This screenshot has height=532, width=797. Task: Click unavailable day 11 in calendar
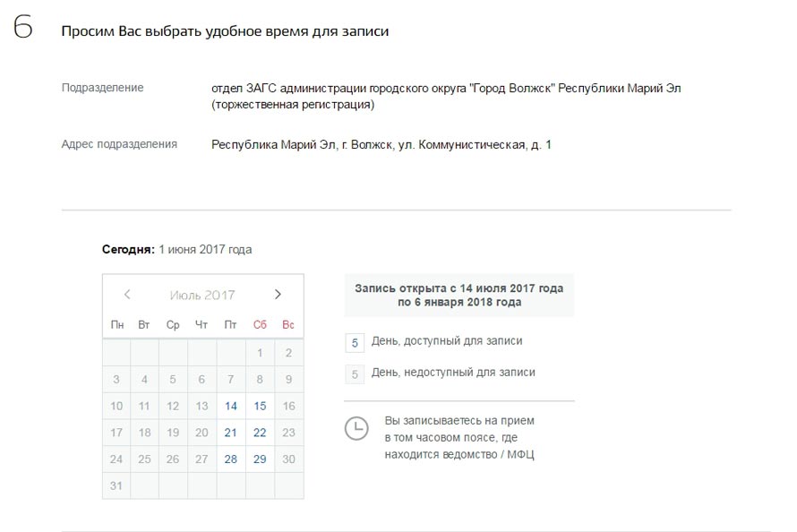point(144,406)
